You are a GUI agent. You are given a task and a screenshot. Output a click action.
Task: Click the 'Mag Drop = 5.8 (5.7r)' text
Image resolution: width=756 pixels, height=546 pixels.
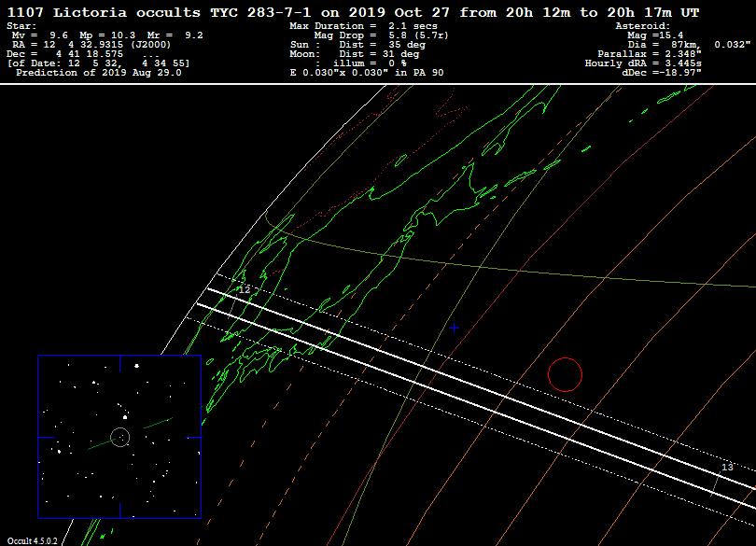382,35
